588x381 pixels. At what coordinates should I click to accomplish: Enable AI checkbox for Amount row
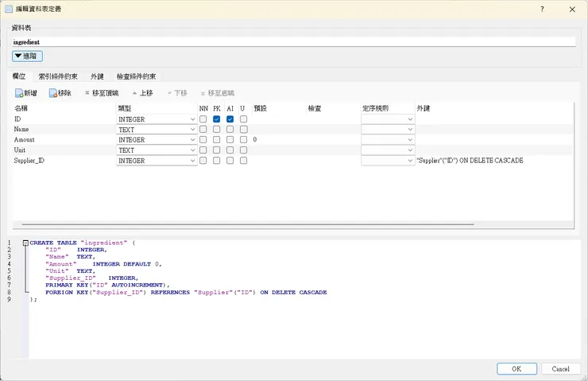coord(230,140)
